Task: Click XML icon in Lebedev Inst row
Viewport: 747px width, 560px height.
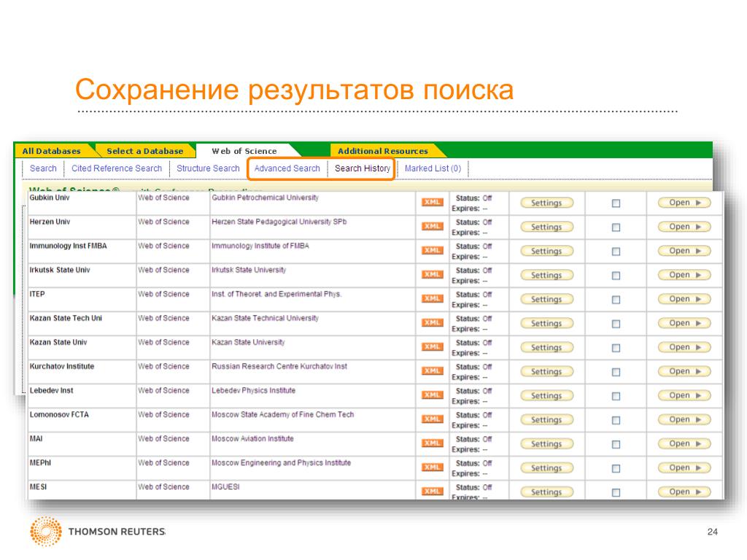Action: [x=432, y=395]
